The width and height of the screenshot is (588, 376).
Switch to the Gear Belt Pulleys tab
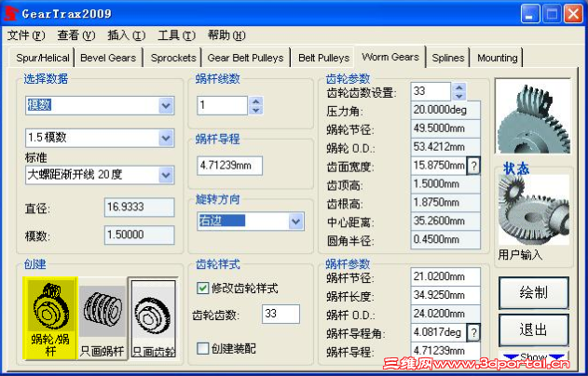pyautogui.click(x=245, y=58)
